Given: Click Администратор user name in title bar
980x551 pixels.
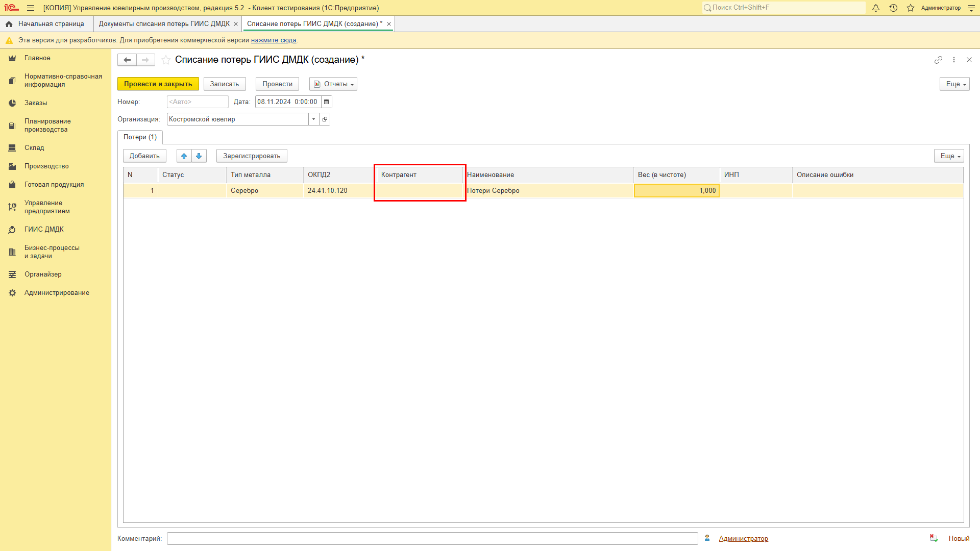Looking at the screenshot, I should click(941, 8).
